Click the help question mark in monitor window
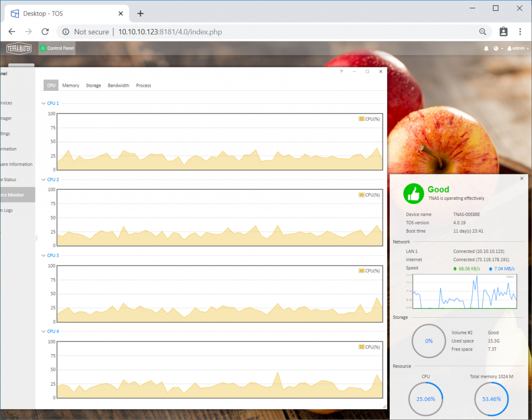532x420 pixels. tap(341, 72)
